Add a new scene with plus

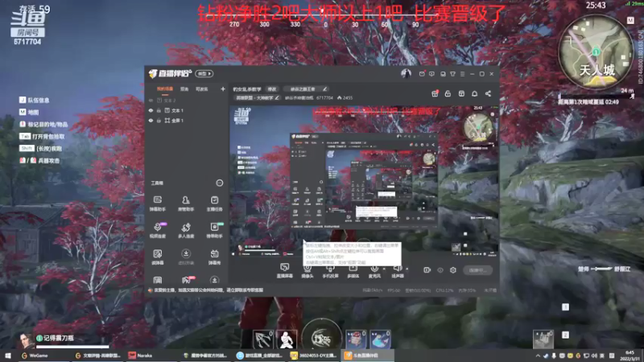(223, 89)
